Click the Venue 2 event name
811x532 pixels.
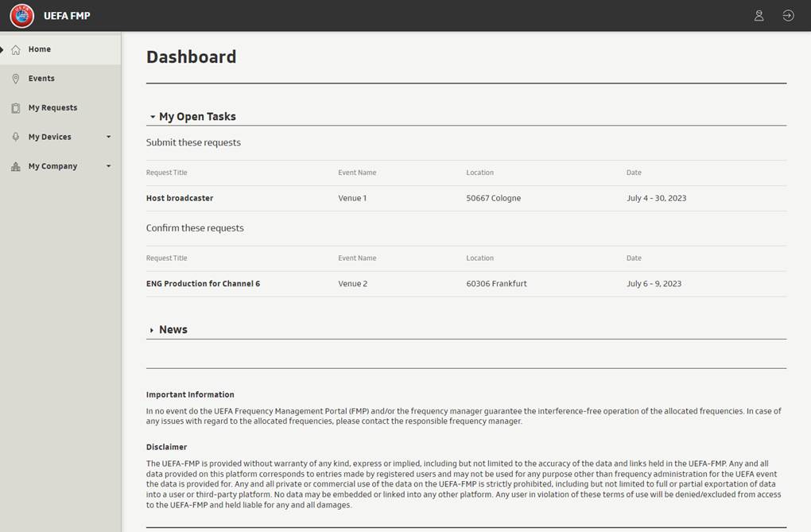click(x=352, y=284)
